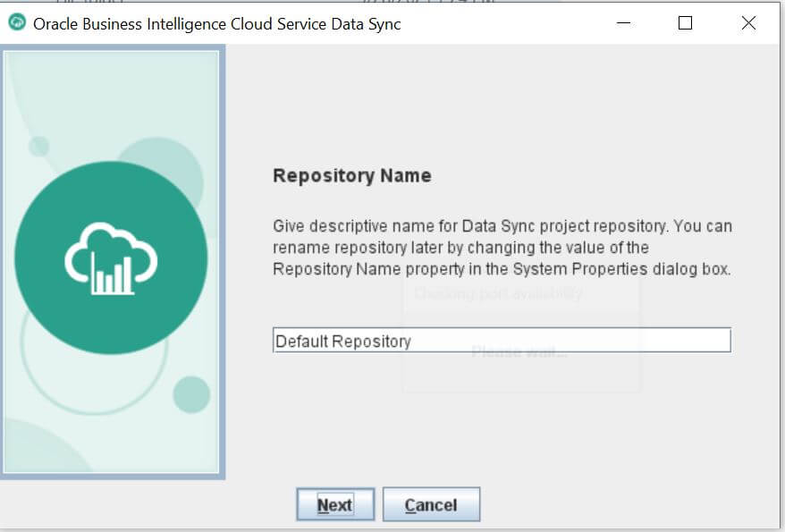Click the cloud chart logo in side panel
Screen dimensions: 785x532
pyautogui.click(x=111, y=258)
